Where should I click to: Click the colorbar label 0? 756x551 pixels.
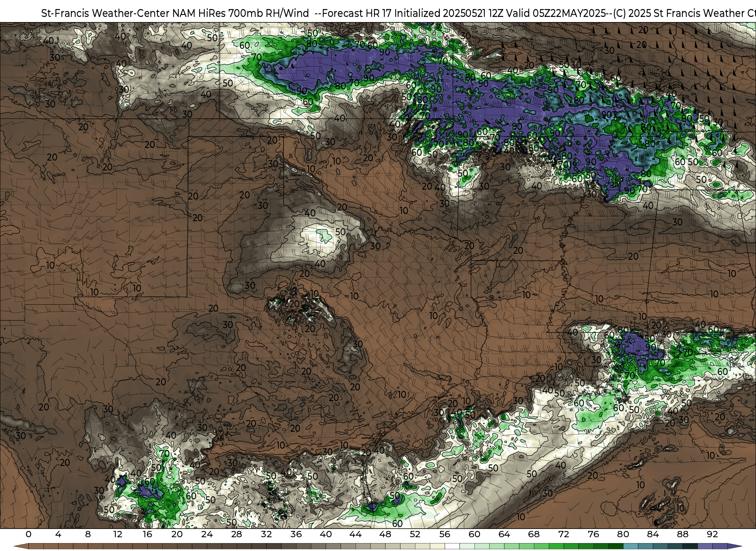point(28,534)
